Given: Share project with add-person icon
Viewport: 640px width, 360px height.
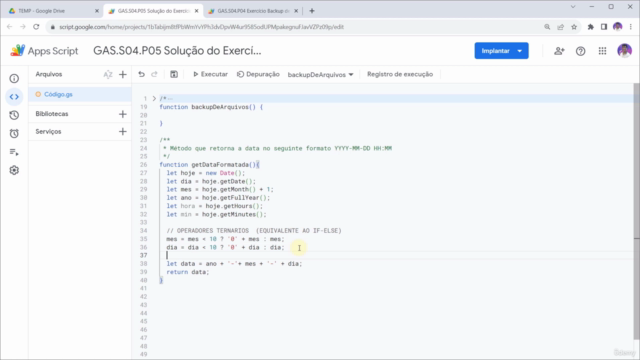Looking at the screenshot, I should click(559, 51).
